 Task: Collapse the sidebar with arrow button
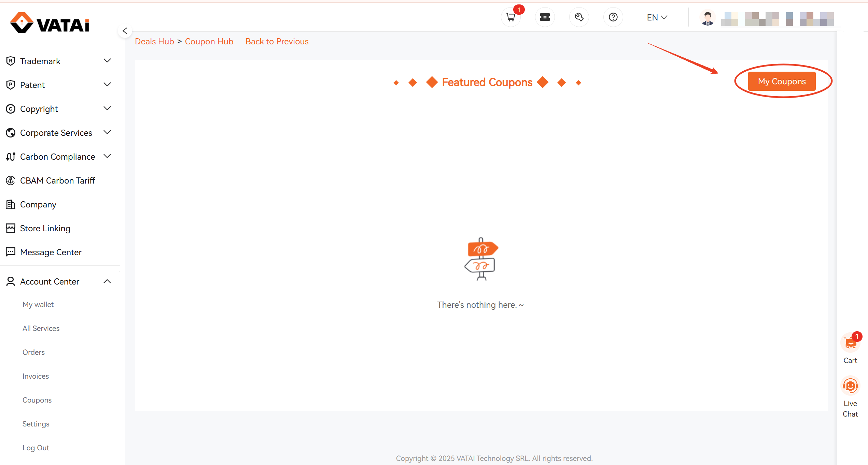(x=125, y=31)
